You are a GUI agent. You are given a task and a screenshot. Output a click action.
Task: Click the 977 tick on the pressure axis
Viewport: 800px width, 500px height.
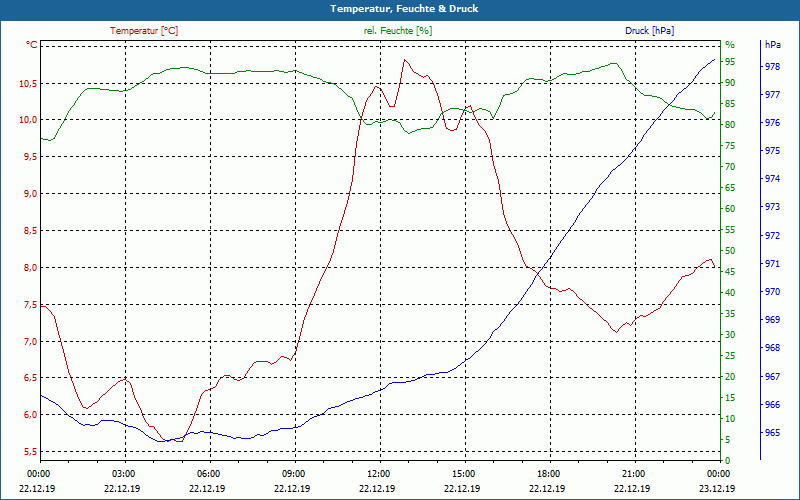pos(773,94)
